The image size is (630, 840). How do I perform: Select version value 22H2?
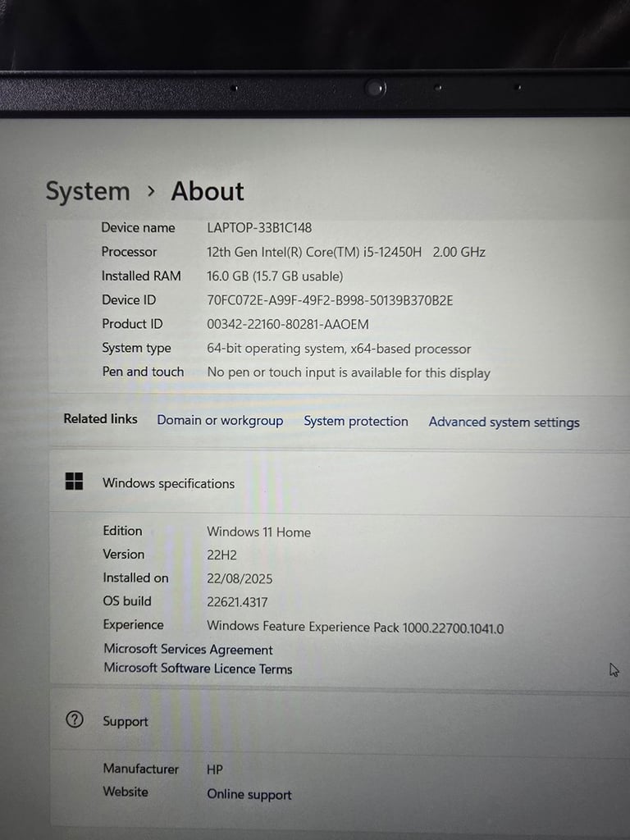(221, 555)
